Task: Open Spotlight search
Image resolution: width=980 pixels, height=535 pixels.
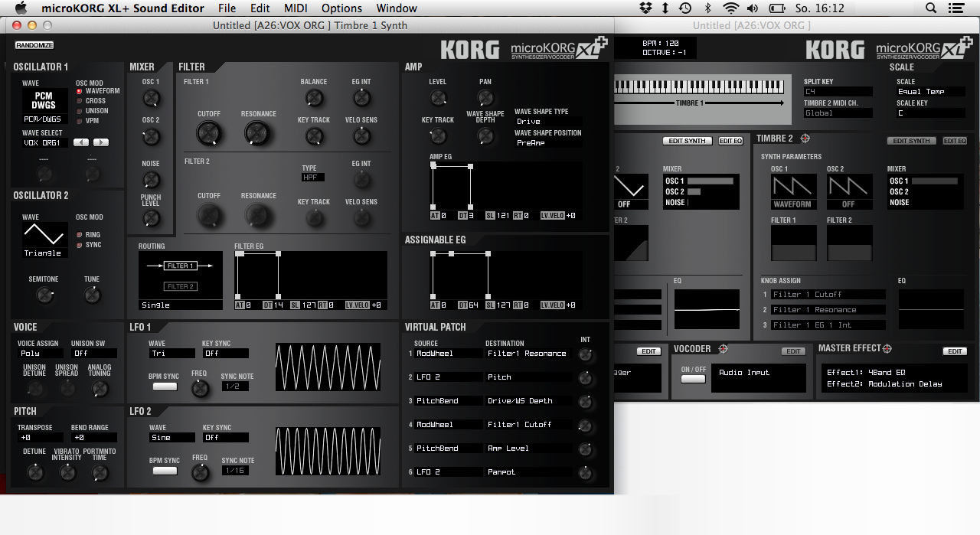Action: click(x=931, y=8)
